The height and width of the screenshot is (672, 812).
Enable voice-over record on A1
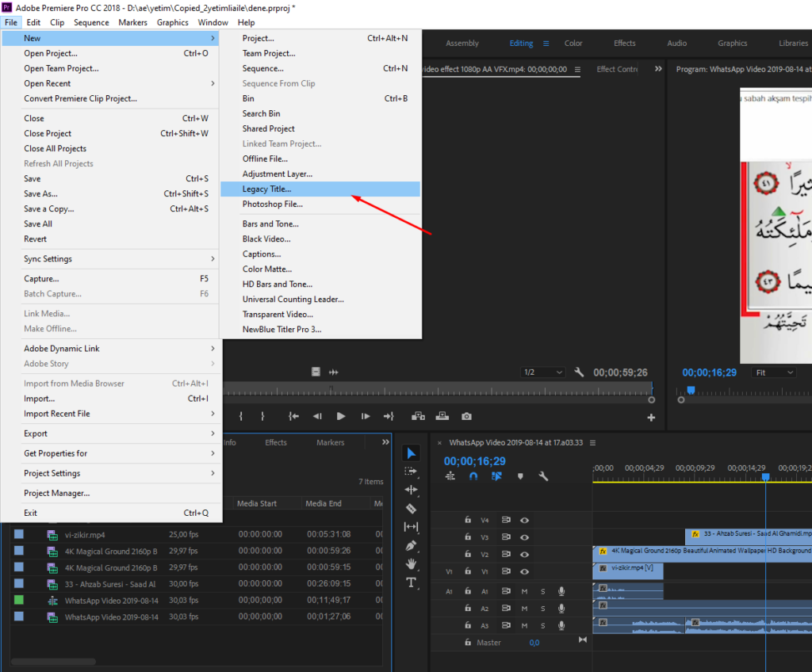pyautogui.click(x=561, y=591)
